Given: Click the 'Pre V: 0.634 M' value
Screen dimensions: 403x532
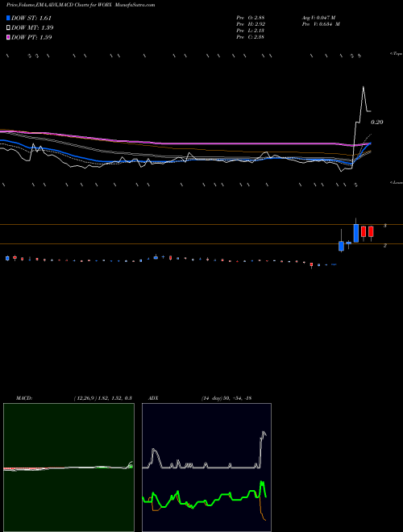Looking at the screenshot, I should 321,24.
